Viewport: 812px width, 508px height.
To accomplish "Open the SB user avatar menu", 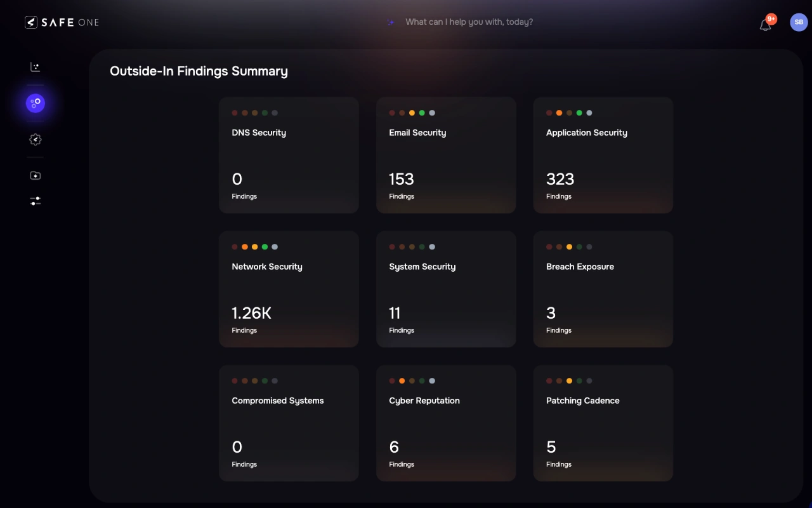I will pyautogui.click(x=799, y=22).
